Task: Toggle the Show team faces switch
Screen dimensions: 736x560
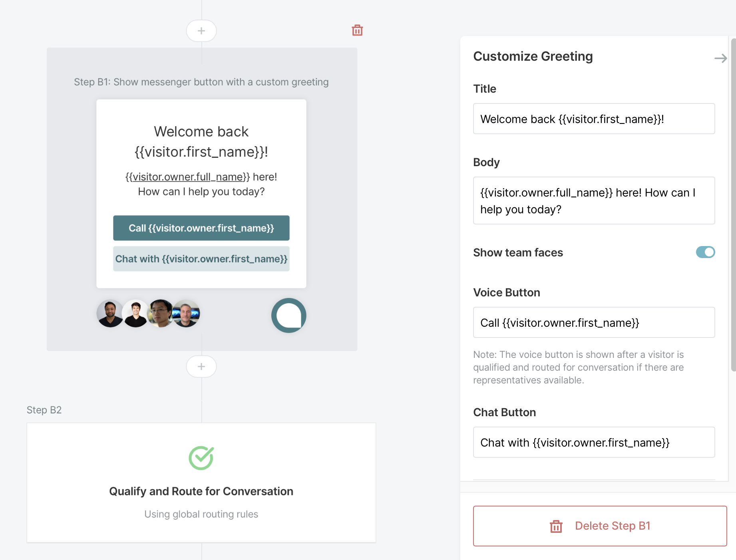Action: tap(705, 252)
